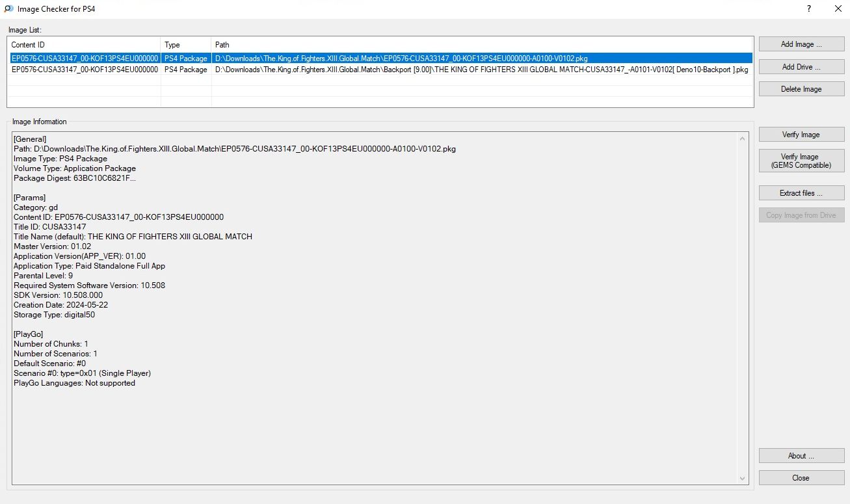Click the scroll down arrow in Image Information
850x504 pixels.
(743, 479)
